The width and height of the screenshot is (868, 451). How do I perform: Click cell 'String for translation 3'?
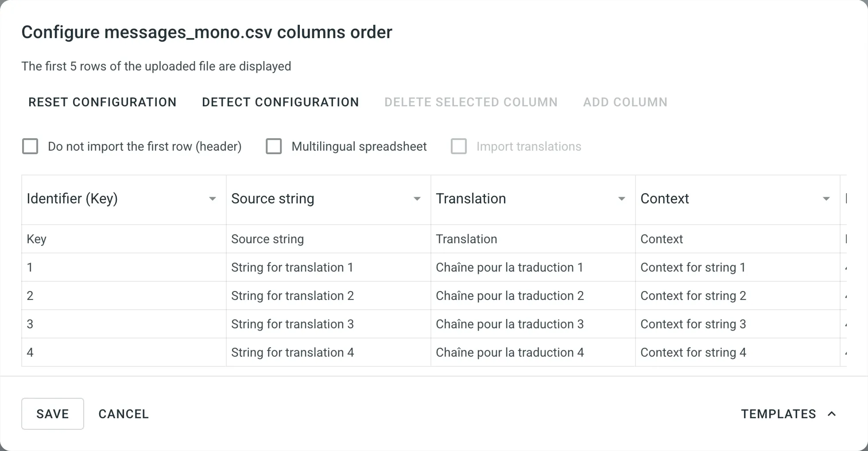point(329,324)
